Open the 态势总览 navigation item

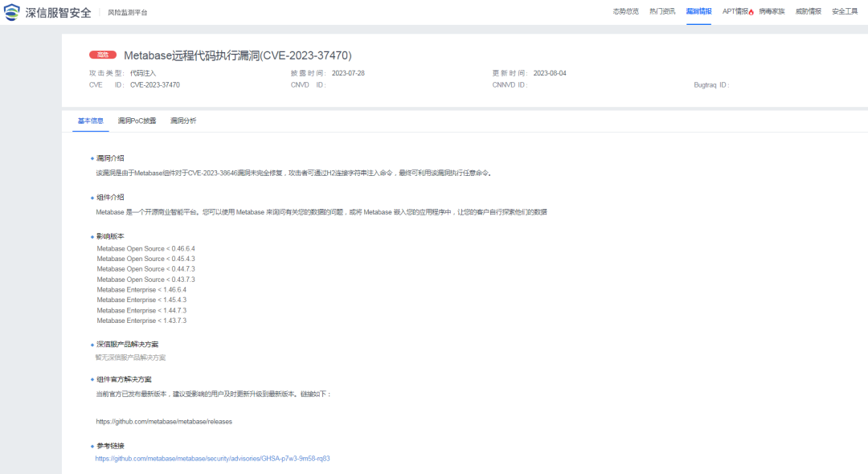pyautogui.click(x=625, y=11)
